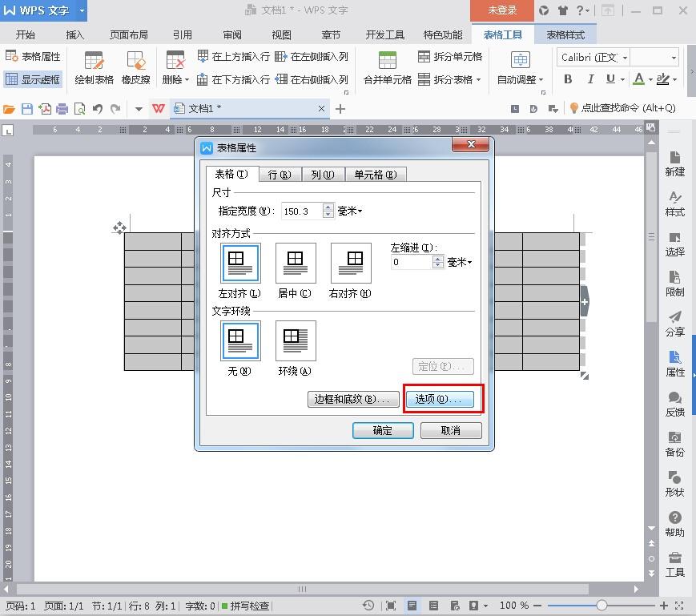
Task: Open the 页面布局 ribbon tab
Action: point(128,35)
